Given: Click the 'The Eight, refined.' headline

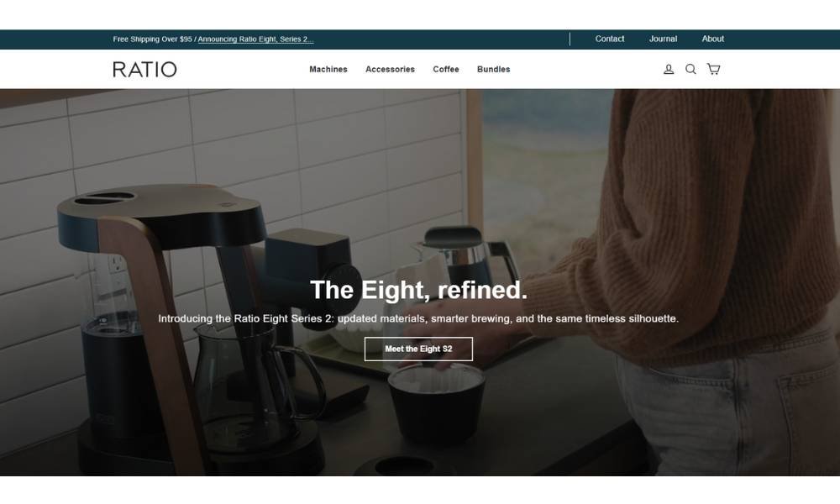Looking at the screenshot, I should point(418,290).
